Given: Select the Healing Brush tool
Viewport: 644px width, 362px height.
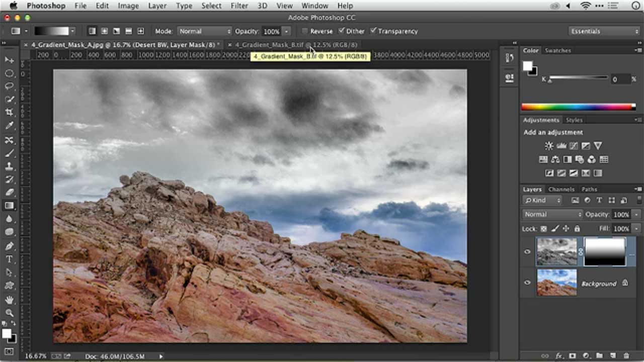Looking at the screenshot, I should pyautogui.click(x=9, y=140).
